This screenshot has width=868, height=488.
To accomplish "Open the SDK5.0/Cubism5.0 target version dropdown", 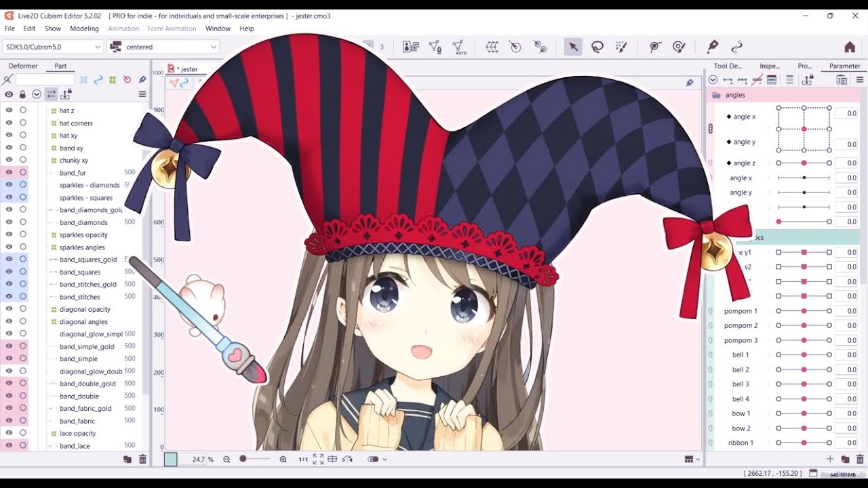I will 53,47.
